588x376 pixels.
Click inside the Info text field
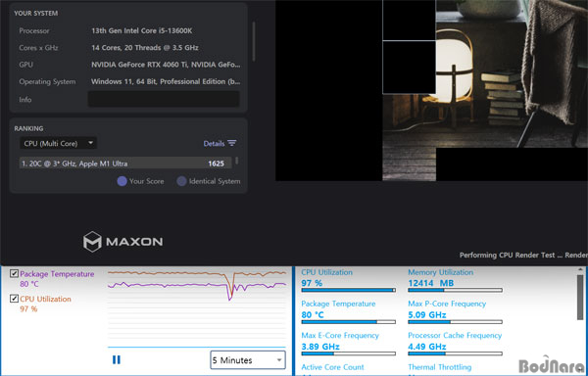click(x=164, y=99)
